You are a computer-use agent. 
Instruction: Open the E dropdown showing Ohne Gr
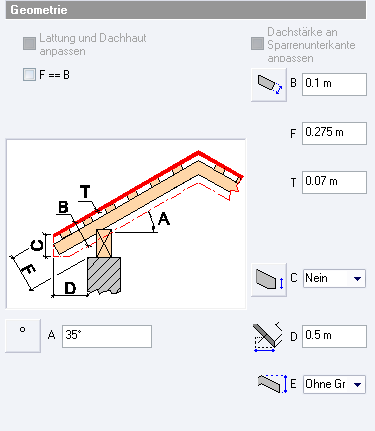334,384
